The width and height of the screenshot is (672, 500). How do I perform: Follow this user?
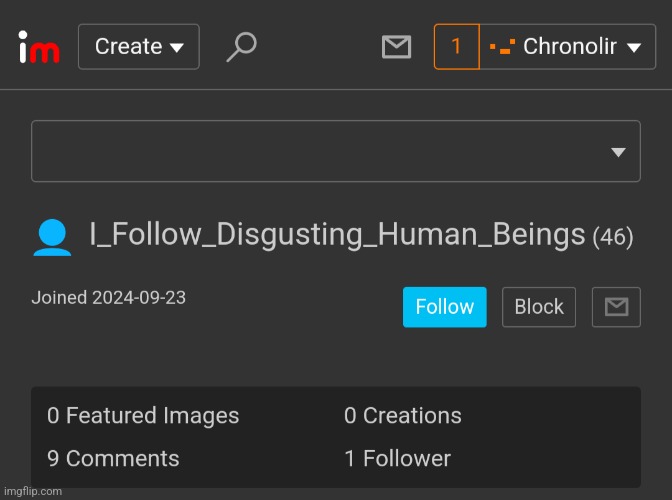pyautogui.click(x=445, y=307)
